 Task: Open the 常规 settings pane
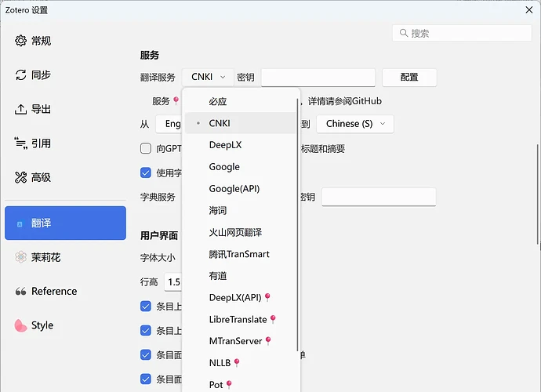(x=66, y=41)
